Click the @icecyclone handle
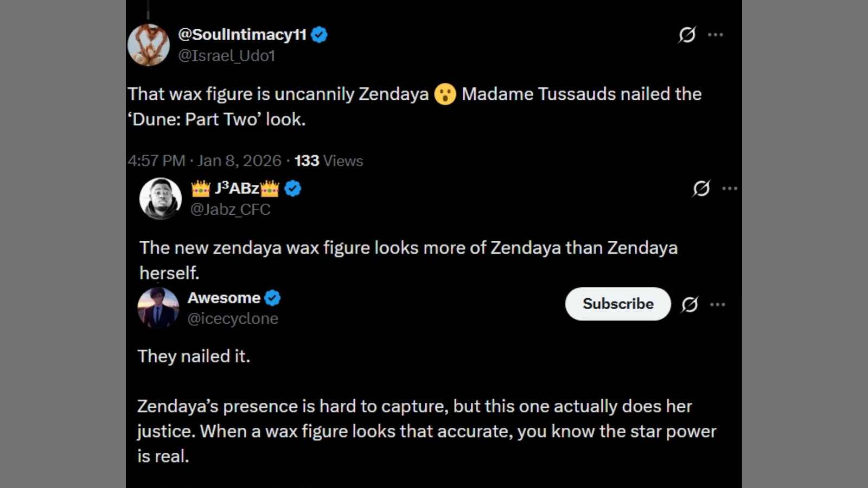The height and width of the screenshot is (488, 868). 233,319
